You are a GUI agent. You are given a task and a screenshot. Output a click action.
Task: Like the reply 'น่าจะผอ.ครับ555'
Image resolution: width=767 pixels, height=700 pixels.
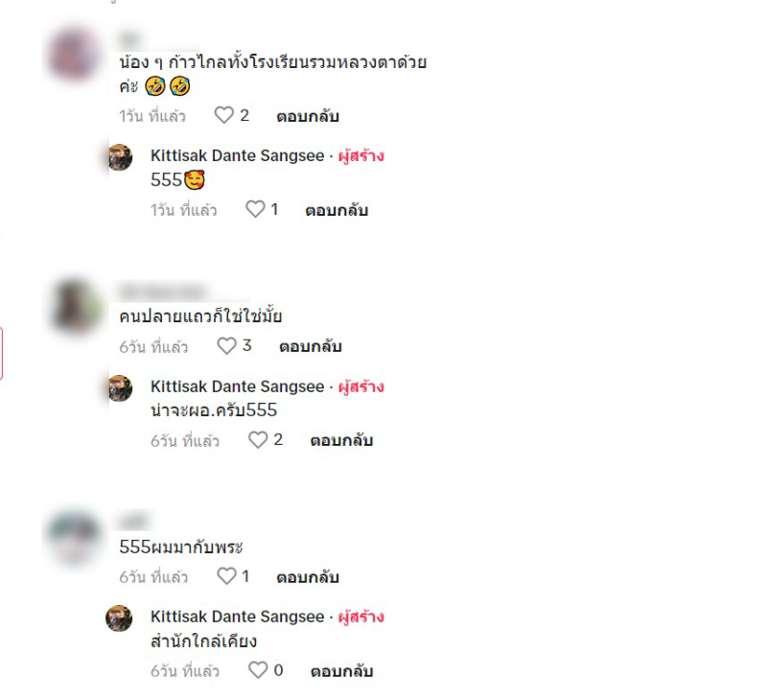point(258,440)
